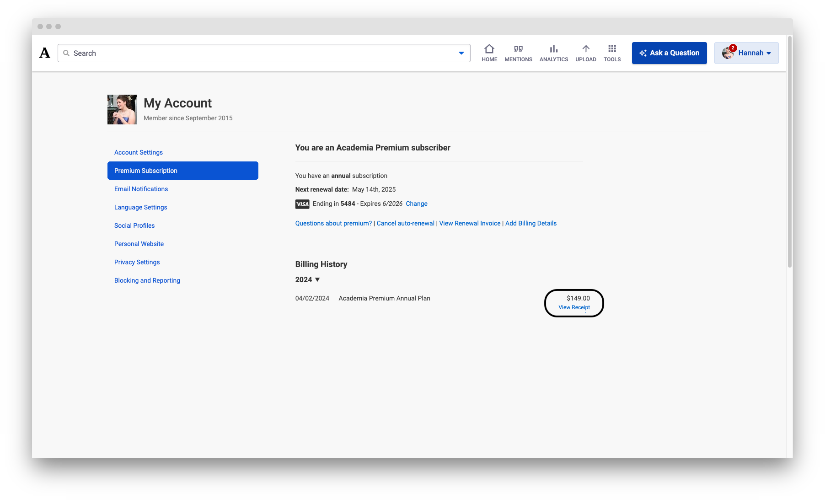This screenshot has height=504, width=825.
Task: Click the Visa card icon
Action: pyautogui.click(x=302, y=204)
